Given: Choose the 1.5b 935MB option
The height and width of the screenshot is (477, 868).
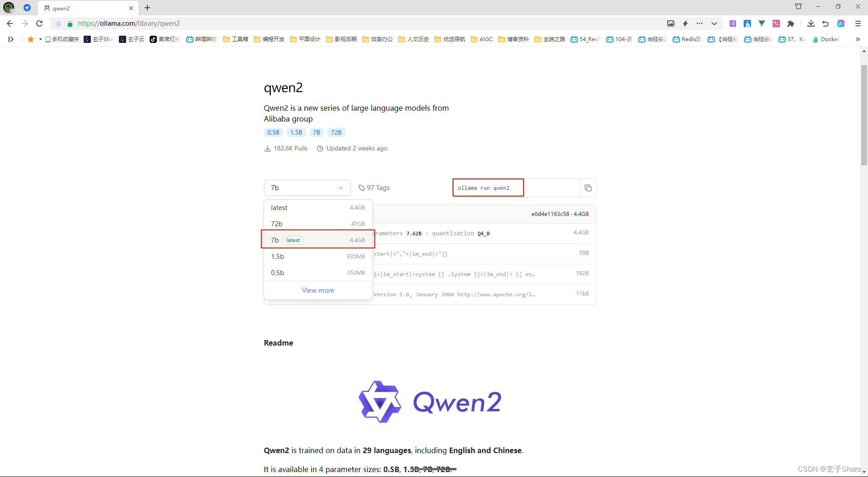Looking at the screenshot, I should coord(318,257).
